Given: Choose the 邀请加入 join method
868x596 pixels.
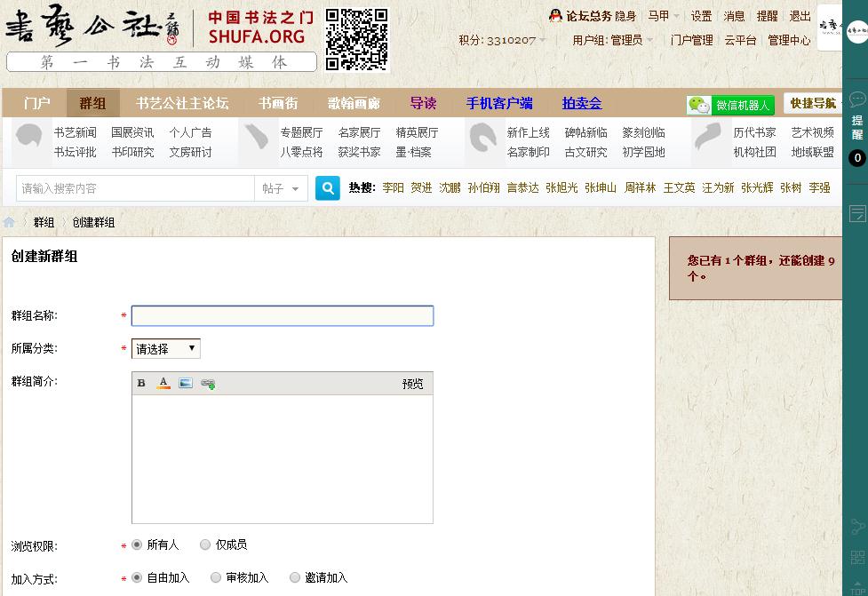Looking at the screenshot, I should pos(295,577).
